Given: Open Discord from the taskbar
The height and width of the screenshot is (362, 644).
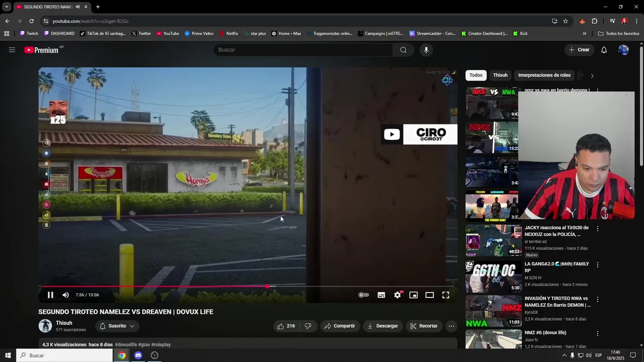Looking at the screenshot, I should (138, 355).
